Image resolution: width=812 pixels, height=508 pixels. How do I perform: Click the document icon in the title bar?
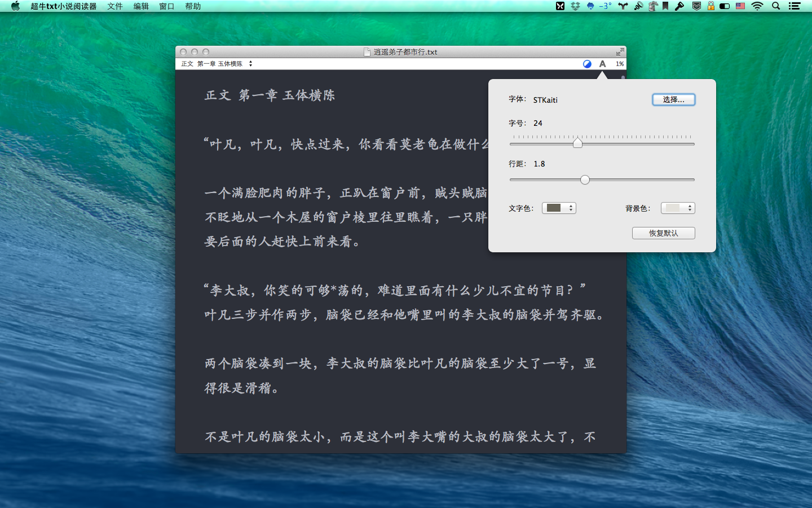[368, 52]
